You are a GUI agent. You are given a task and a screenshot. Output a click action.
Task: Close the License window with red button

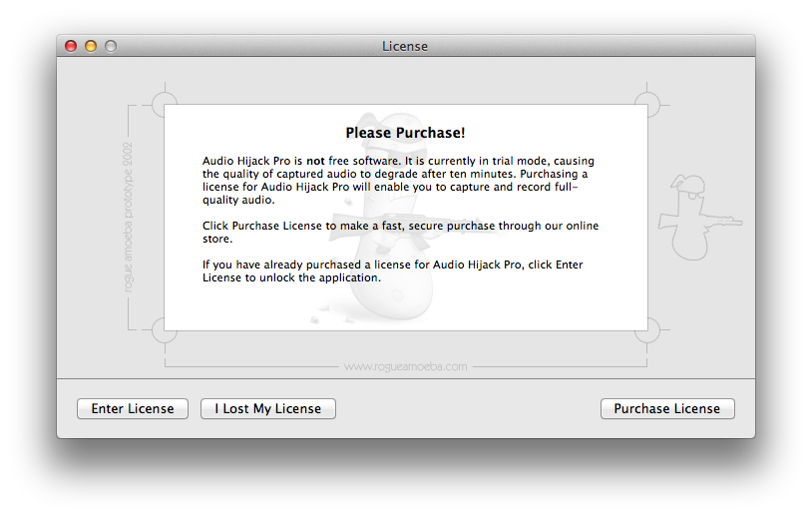tap(71, 46)
